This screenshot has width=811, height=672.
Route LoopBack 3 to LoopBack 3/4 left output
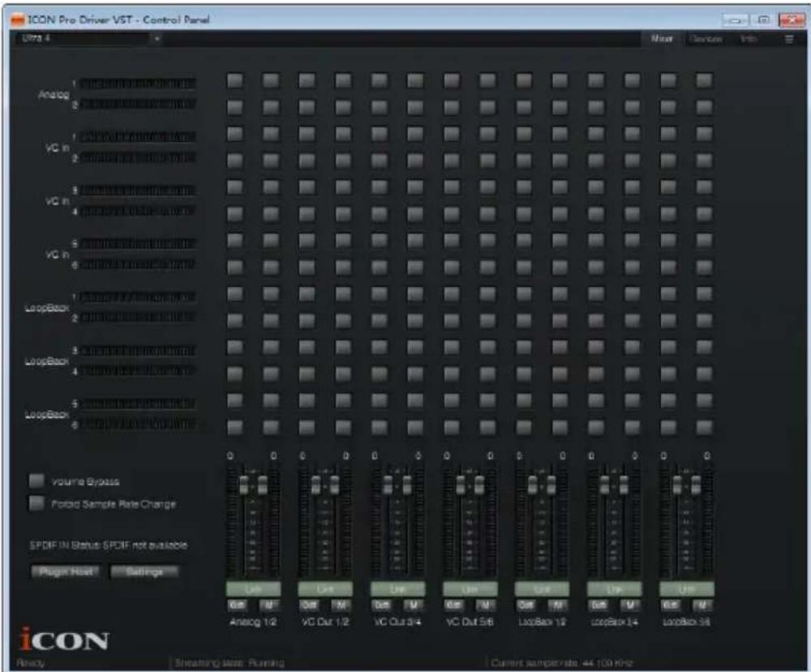pyautogui.click(x=596, y=348)
